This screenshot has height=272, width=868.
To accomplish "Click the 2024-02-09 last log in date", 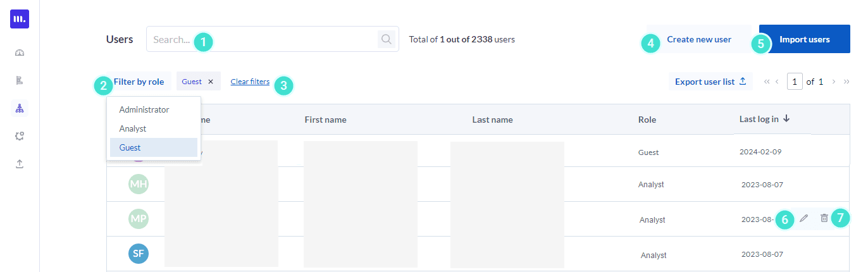I will point(760,152).
